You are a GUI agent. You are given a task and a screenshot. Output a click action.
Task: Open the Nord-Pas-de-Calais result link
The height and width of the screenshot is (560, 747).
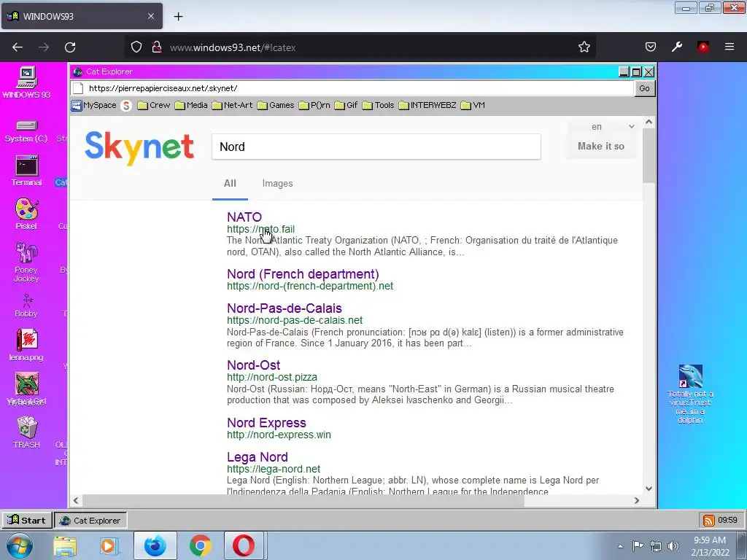tap(285, 308)
